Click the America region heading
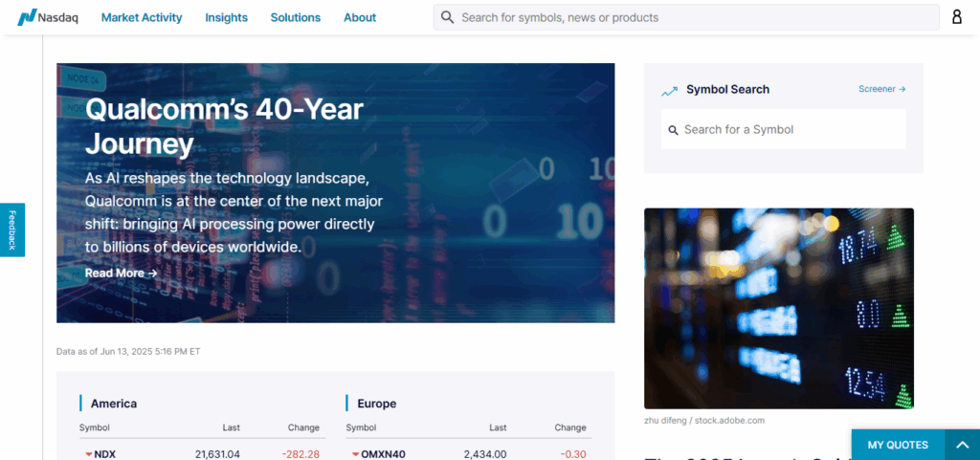The width and height of the screenshot is (980, 460). pos(114,404)
